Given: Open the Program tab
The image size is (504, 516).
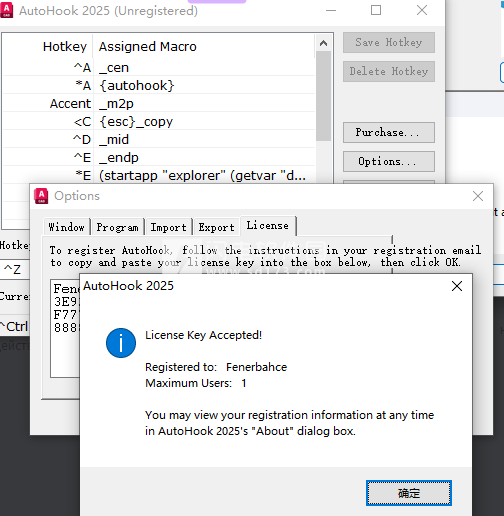Looking at the screenshot, I should [118, 227].
